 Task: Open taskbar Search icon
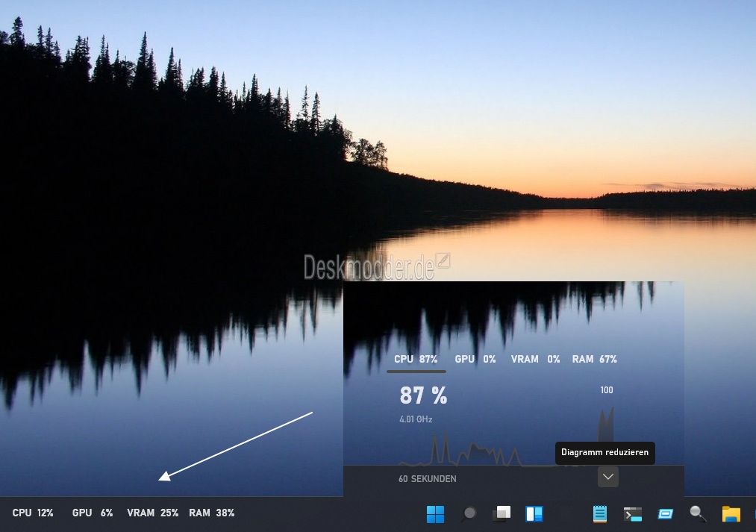click(x=469, y=513)
